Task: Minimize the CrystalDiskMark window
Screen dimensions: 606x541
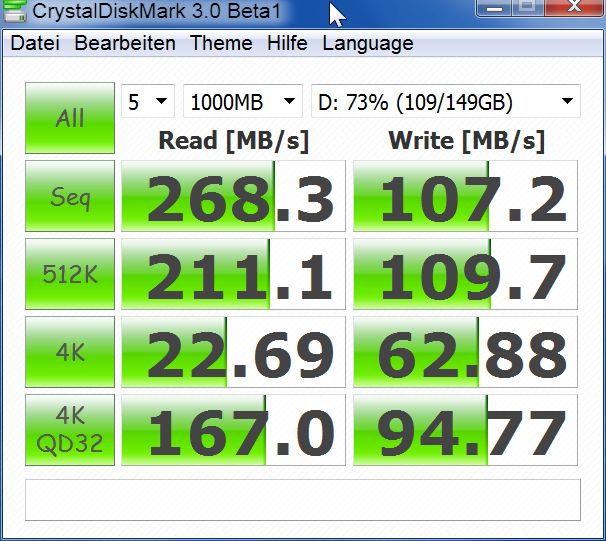Action: pyautogui.click(x=494, y=7)
